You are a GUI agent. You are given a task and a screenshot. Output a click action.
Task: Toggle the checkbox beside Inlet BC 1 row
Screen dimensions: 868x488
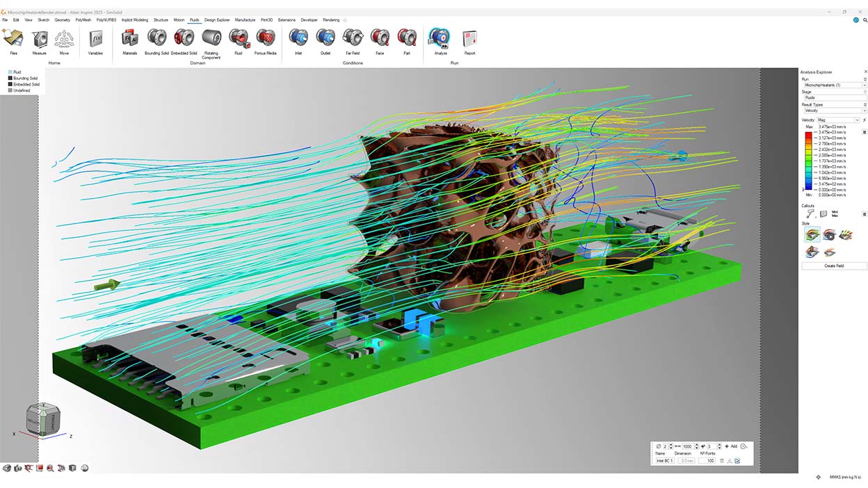coord(737,461)
